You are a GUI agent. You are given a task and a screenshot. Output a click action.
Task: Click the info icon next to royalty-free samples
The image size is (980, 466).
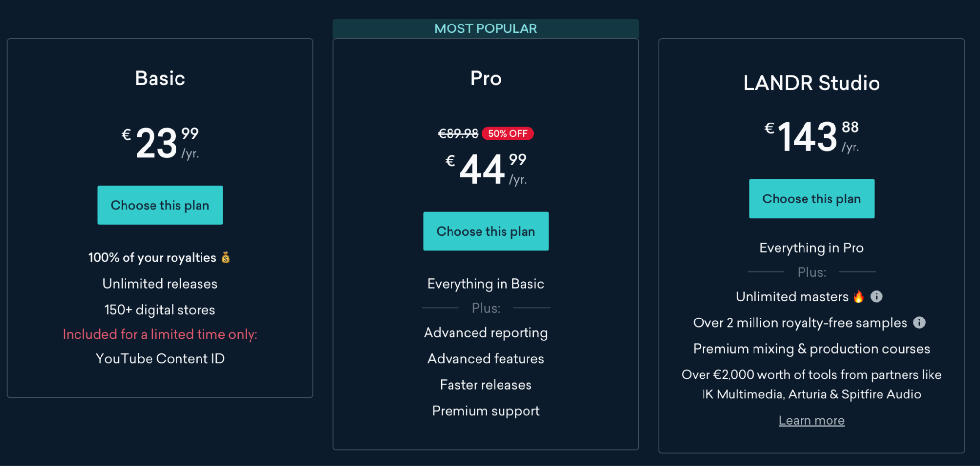[920, 322]
